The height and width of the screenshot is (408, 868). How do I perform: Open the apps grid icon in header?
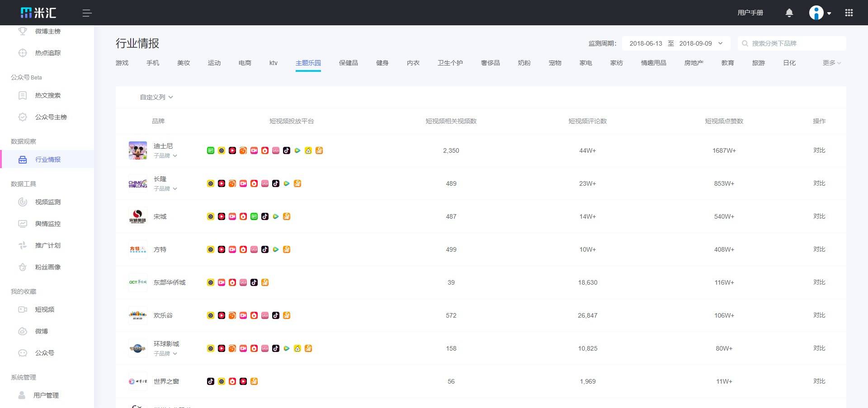tap(849, 13)
